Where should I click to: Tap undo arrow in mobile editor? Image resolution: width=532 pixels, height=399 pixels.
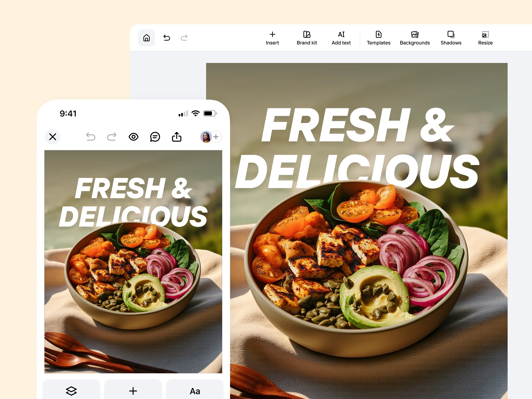pos(90,137)
